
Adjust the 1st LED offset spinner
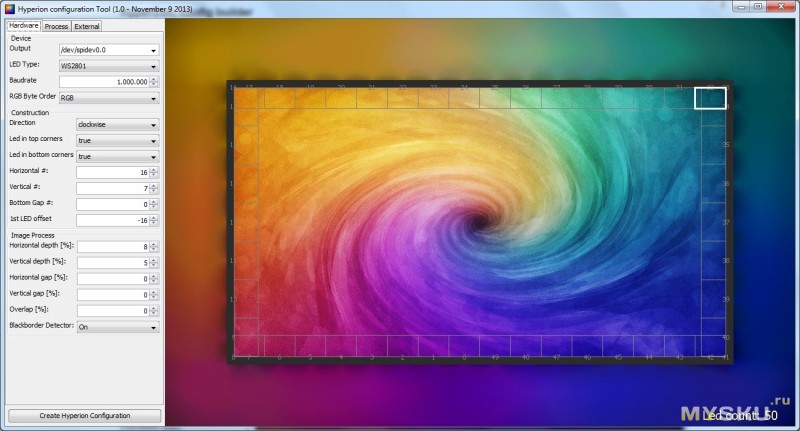pos(154,220)
